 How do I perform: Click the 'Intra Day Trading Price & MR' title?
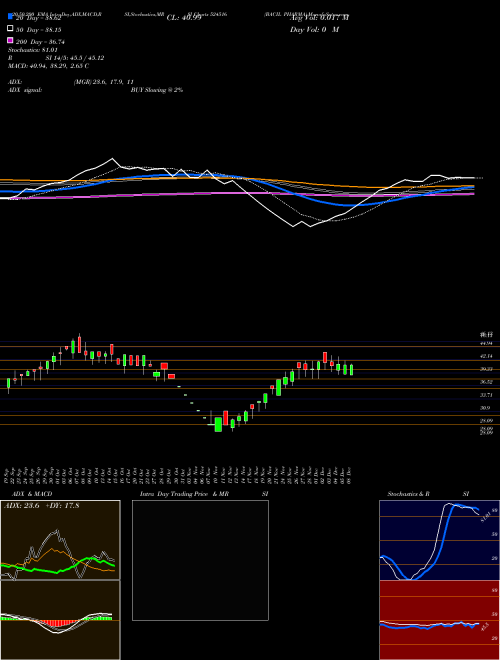(x=184, y=494)
